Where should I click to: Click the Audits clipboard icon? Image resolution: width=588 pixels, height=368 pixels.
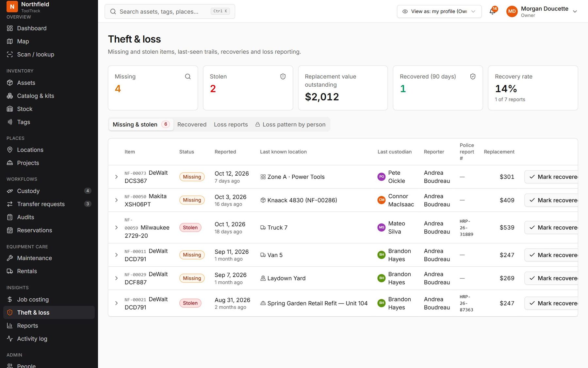[10, 217]
